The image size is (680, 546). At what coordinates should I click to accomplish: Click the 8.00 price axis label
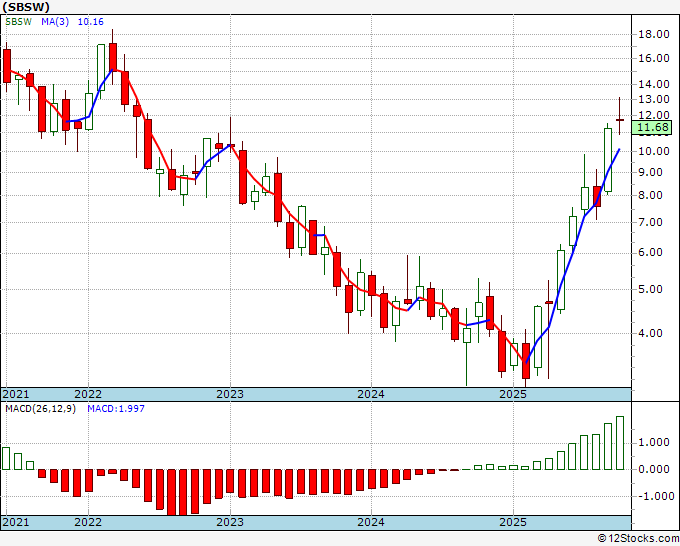(651, 196)
